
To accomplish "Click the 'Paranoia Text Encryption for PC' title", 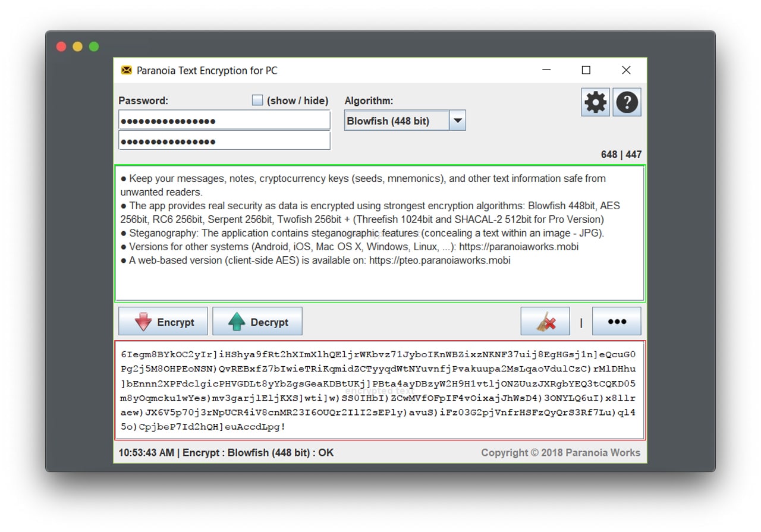I will (x=207, y=70).
